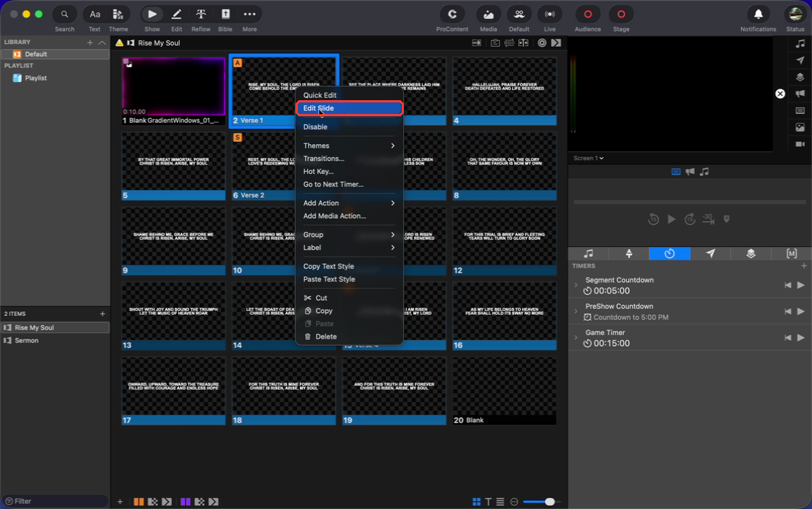
Task: Open the Status indicator
Action: coord(795,15)
